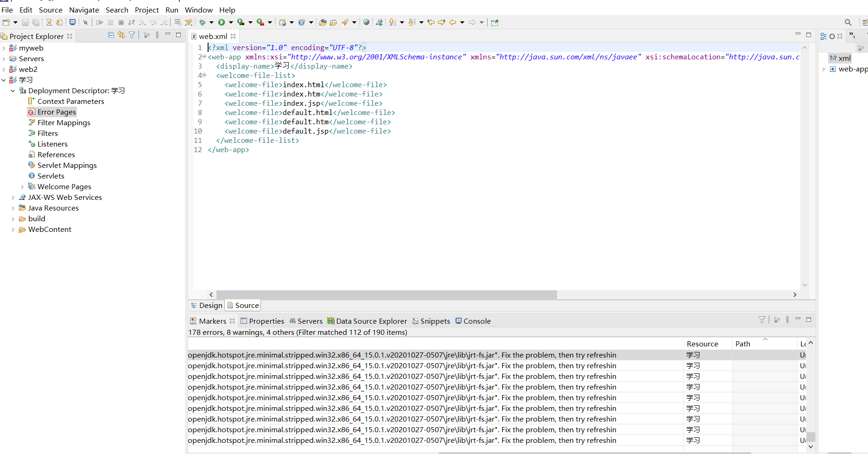Click the Pin Editor icon

click(x=494, y=22)
